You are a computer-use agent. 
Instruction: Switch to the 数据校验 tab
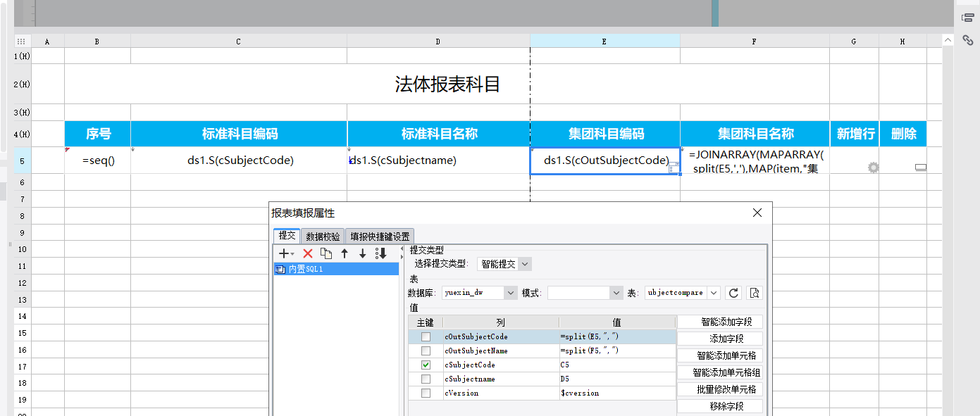[323, 237]
